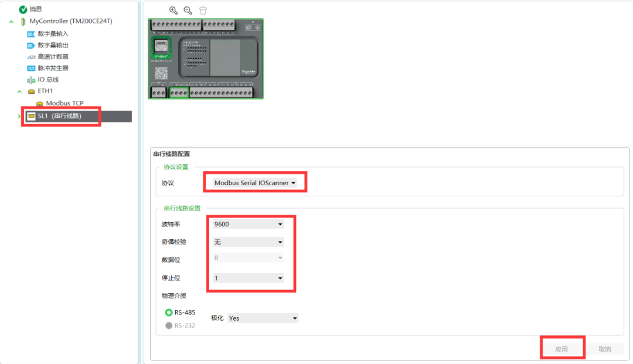The width and height of the screenshot is (633, 364).
Task: Click the 串行线路设置 group label
Action: coord(182,208)
